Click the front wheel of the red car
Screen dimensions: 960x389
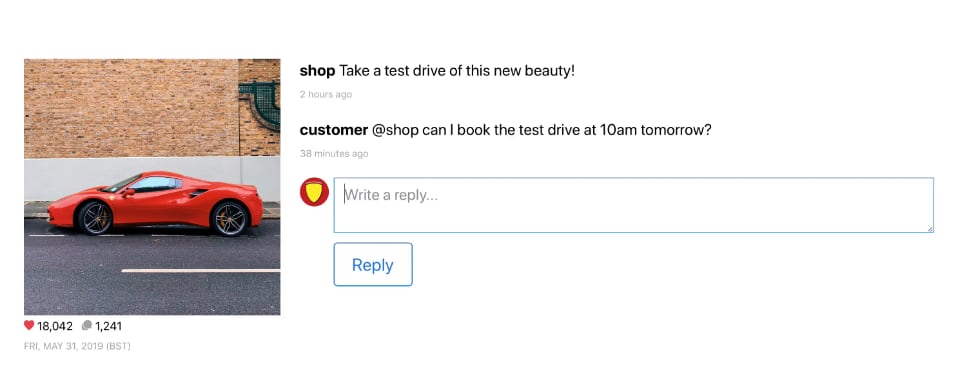pyautogui.click(x=94, y=217)
